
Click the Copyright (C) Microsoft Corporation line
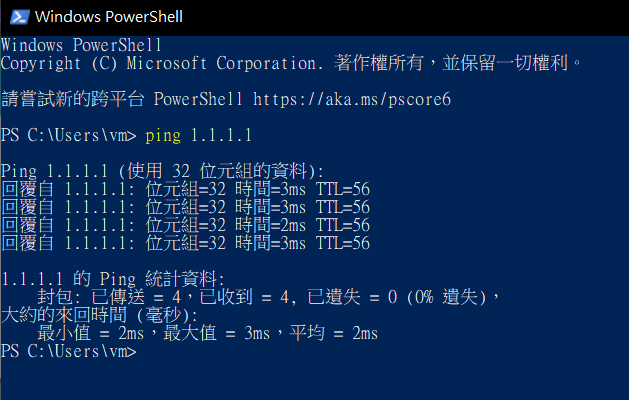point(290,63)
